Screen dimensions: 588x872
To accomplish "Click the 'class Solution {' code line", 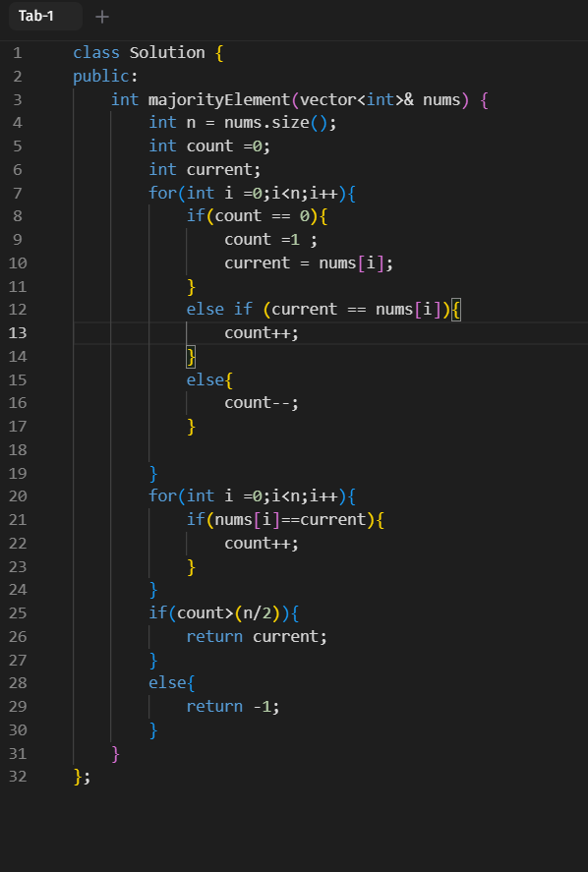I will 147,53.
